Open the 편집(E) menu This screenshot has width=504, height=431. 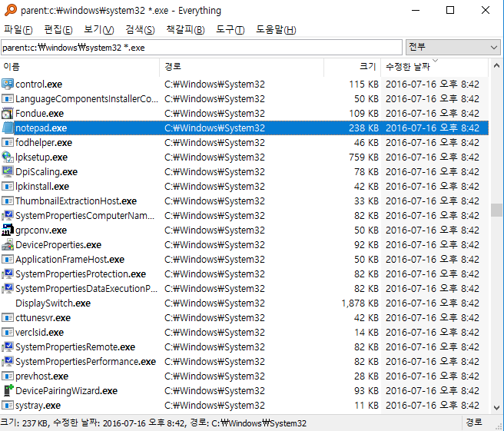[x=58, y=29]
